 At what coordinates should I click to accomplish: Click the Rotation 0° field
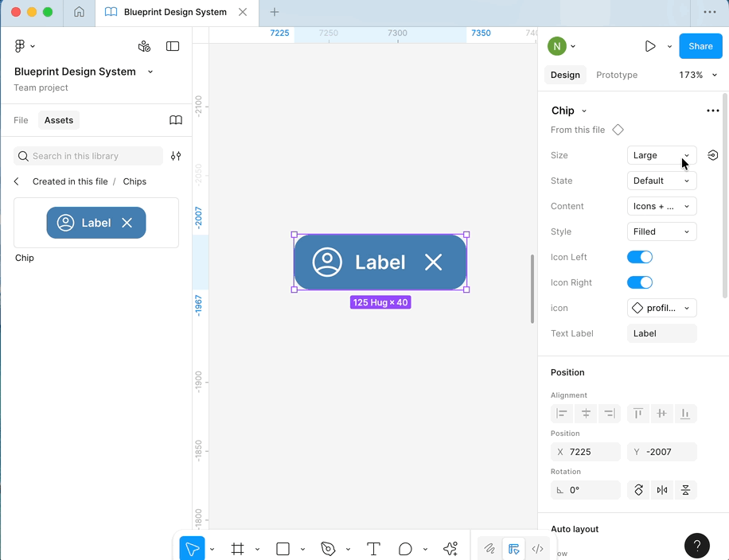[585, 490]
